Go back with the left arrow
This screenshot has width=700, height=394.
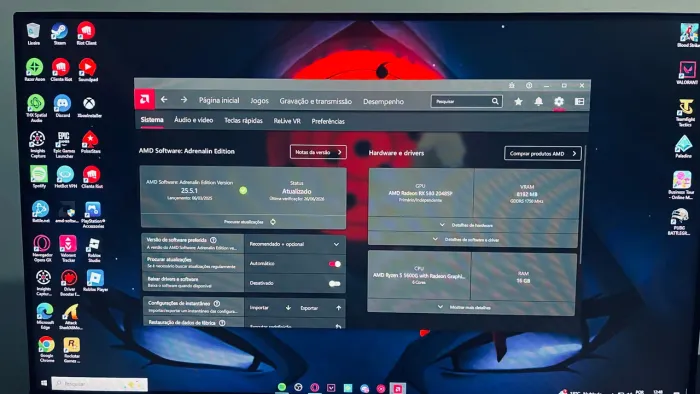pyautogui.click(x=164, y=100)
